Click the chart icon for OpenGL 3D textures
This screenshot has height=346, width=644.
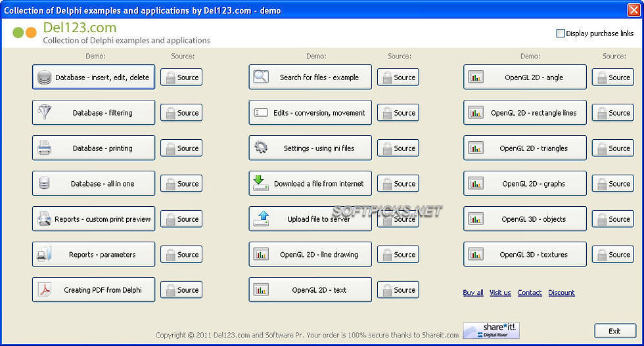pyautogui.click(x=476, y=254)
